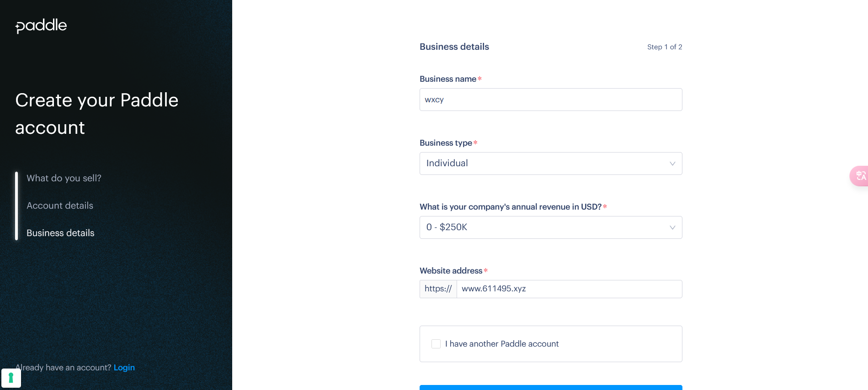Click the 'Step 1 of 2' indicator
868x390 pixels.
pyautogui.click(x=665, y=47)
